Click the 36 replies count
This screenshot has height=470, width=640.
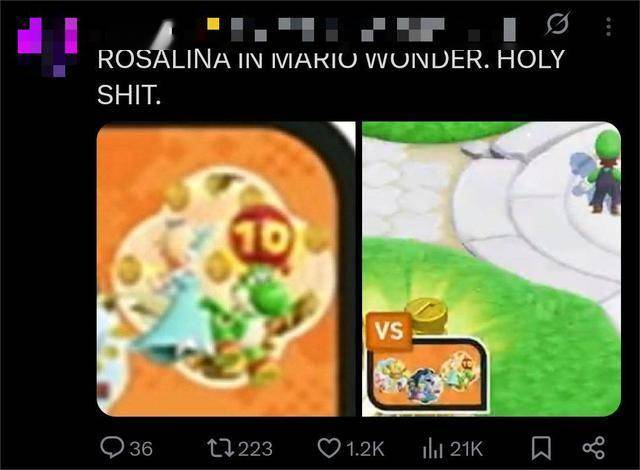[141, 449]
